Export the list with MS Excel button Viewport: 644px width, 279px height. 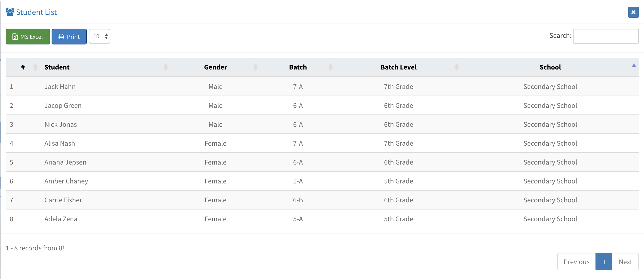coord(28,37)
